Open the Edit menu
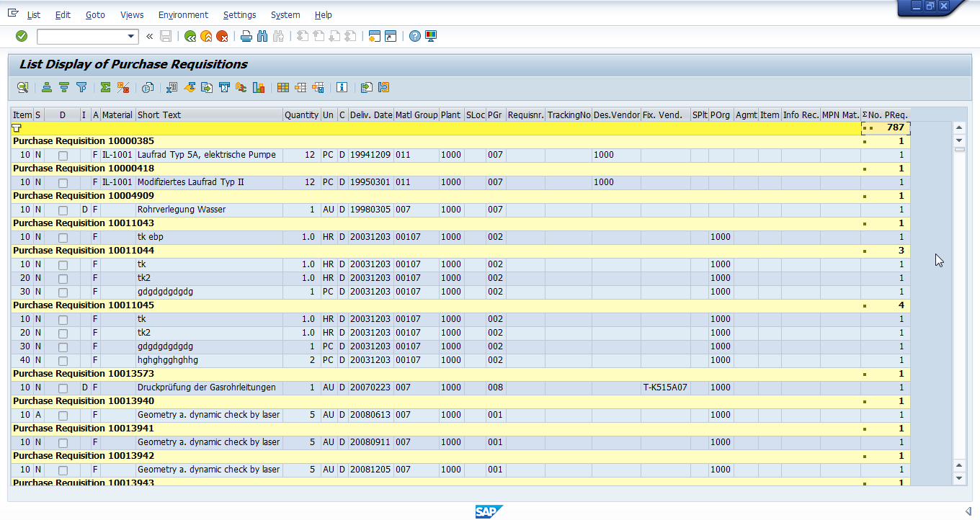The image size is (980, 520). click(63, 14)
